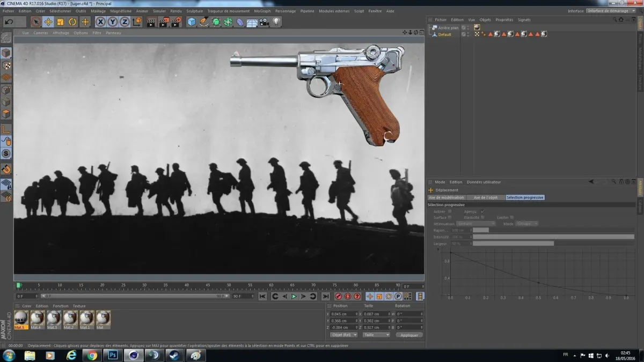Open the Objet (Rel) dropdown
The image size is (644, 362).
tap(343, 335)
